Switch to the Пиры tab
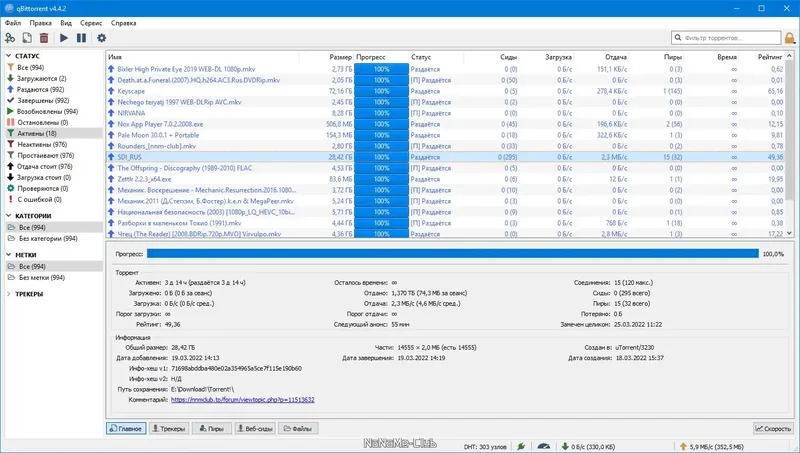 coord(211,429)
